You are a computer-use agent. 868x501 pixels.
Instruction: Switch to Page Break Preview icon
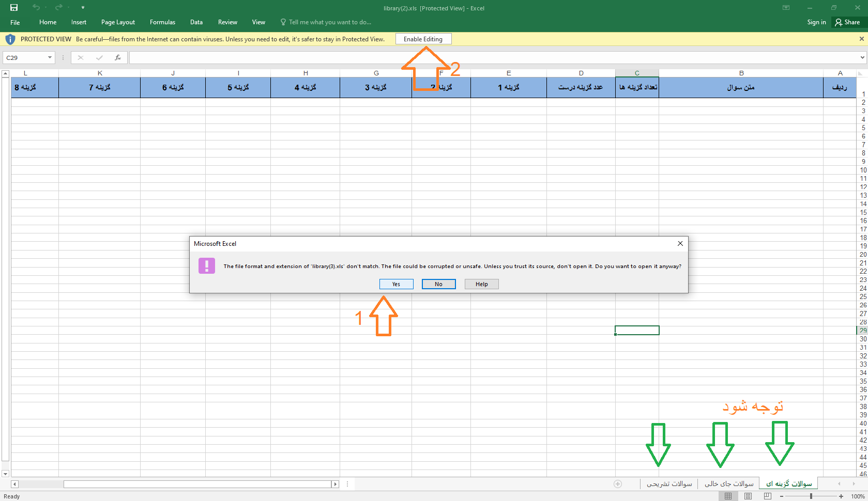(768, 496)
